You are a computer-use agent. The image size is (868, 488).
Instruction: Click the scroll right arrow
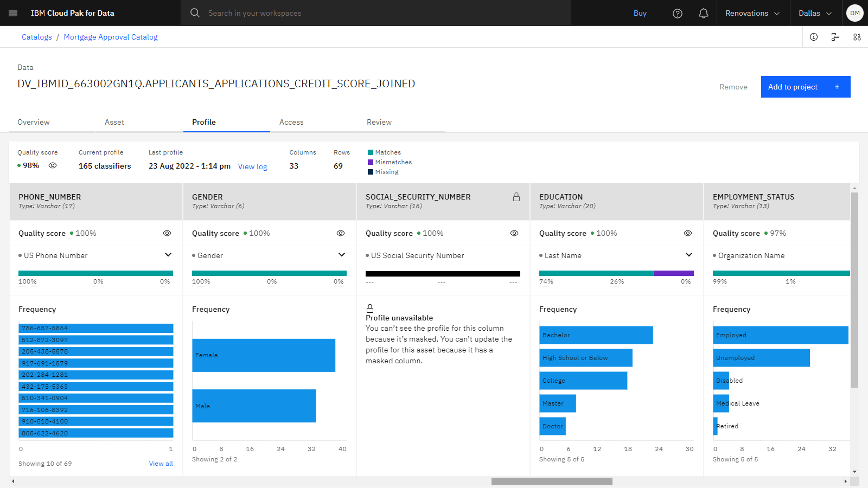[845, 481]
